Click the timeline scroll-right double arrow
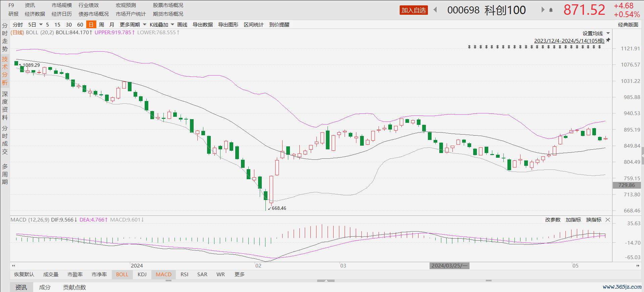 click(x=638, y=265)
